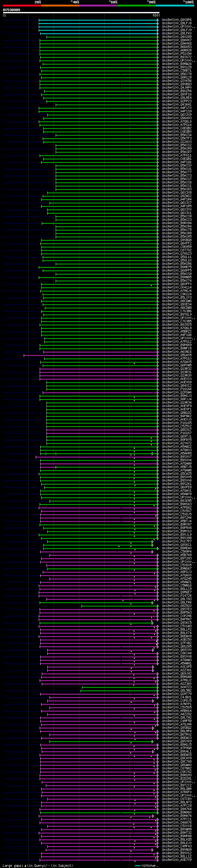Select hit UniRef100_Q69TJ1
This screenshot has height=868, width=197.
(177, 436)
